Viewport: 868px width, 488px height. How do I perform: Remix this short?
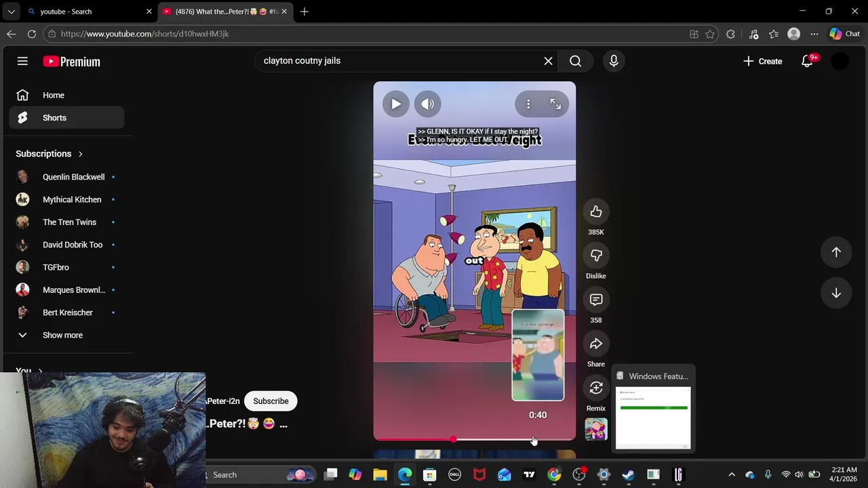click(x=596, y=388)
